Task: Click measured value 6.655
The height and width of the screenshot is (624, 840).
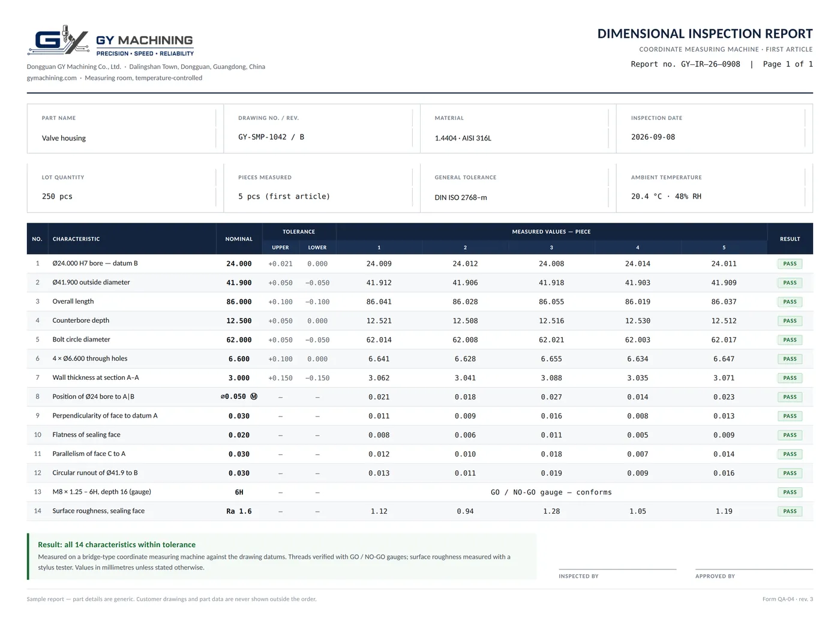Action: pos(551,359)
